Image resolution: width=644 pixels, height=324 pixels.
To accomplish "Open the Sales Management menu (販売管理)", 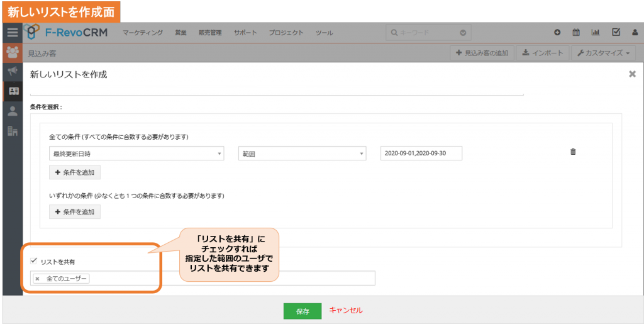I will pos(210,33).
